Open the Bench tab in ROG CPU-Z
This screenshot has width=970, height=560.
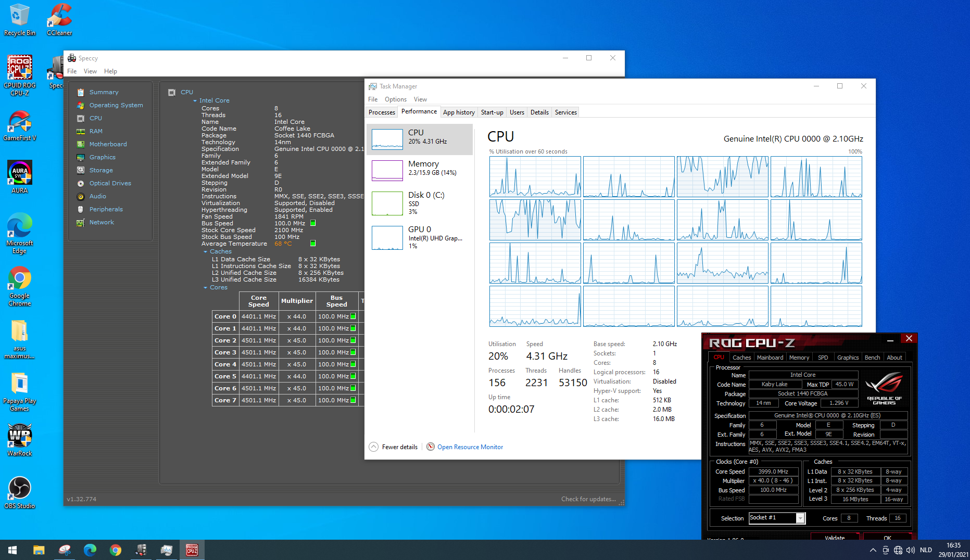[x=873, y=358]
